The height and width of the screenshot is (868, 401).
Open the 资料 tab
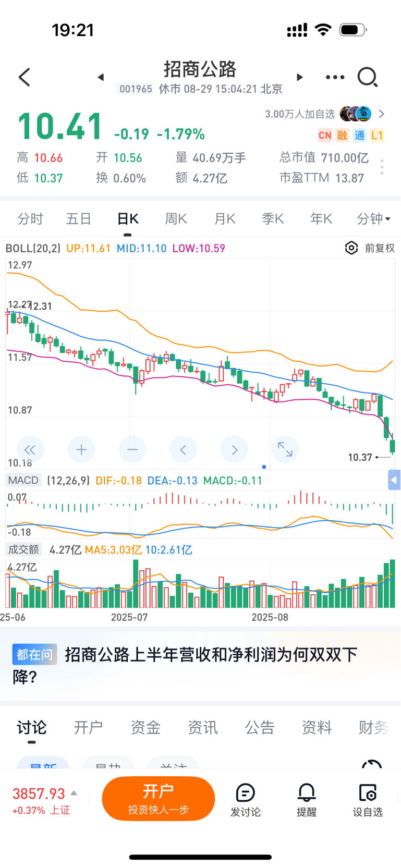317,727
